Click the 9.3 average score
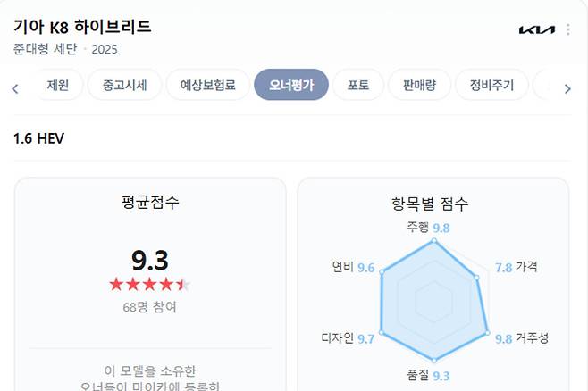 pos(149,260)
